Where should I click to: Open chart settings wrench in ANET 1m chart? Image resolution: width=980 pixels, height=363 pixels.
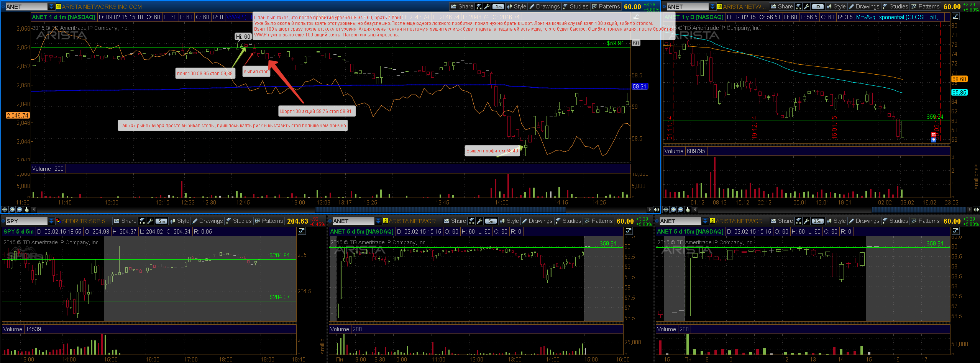[x=487, y=7]
